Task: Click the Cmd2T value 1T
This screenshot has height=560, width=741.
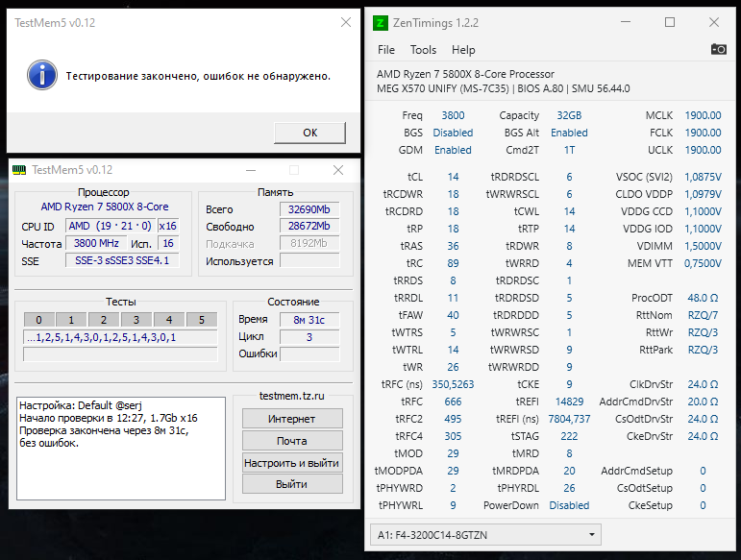Action: tap(569, 150)
